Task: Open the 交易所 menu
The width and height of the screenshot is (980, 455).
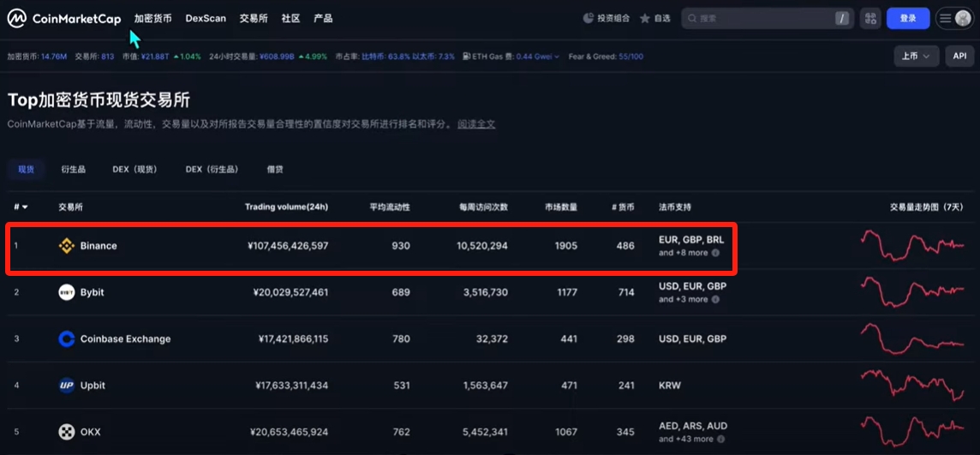Action: click(x=254, y=19)
